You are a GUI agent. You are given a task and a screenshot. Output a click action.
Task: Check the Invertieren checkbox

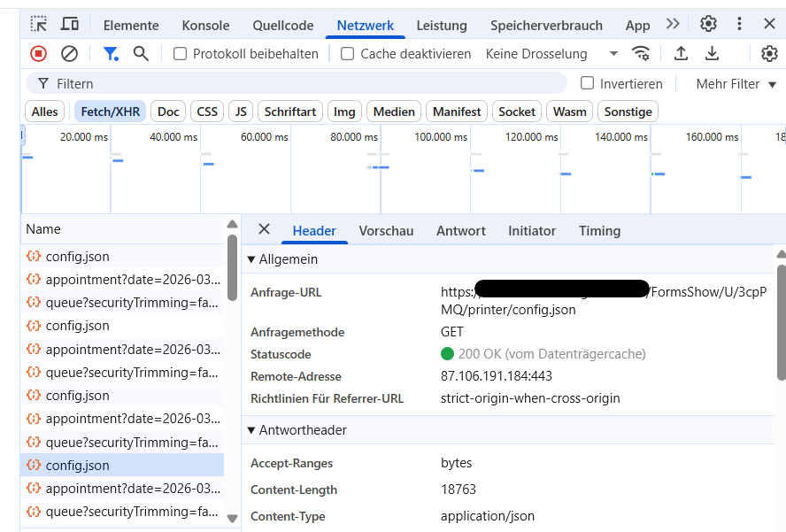point(587,83)
